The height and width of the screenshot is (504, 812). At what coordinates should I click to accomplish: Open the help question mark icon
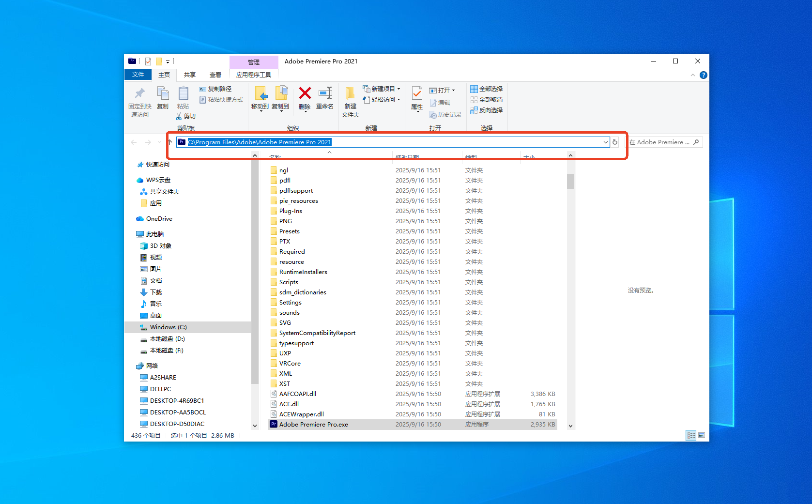[704, 75]
